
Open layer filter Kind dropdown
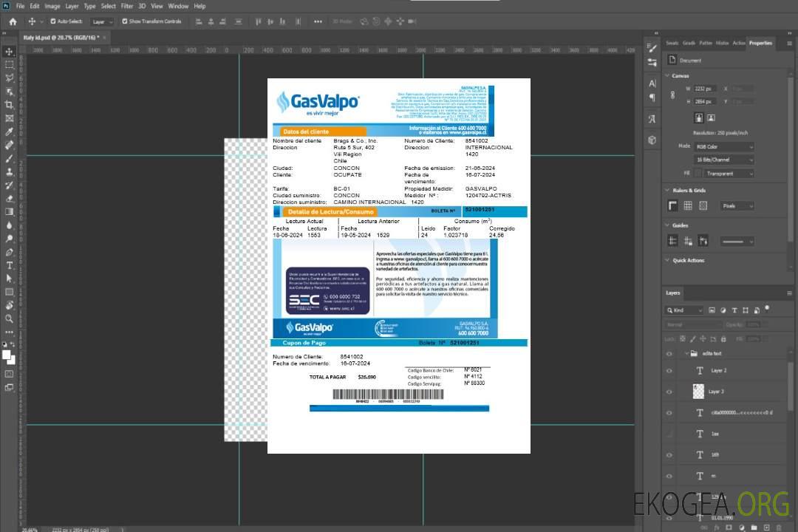coord(684,310)
